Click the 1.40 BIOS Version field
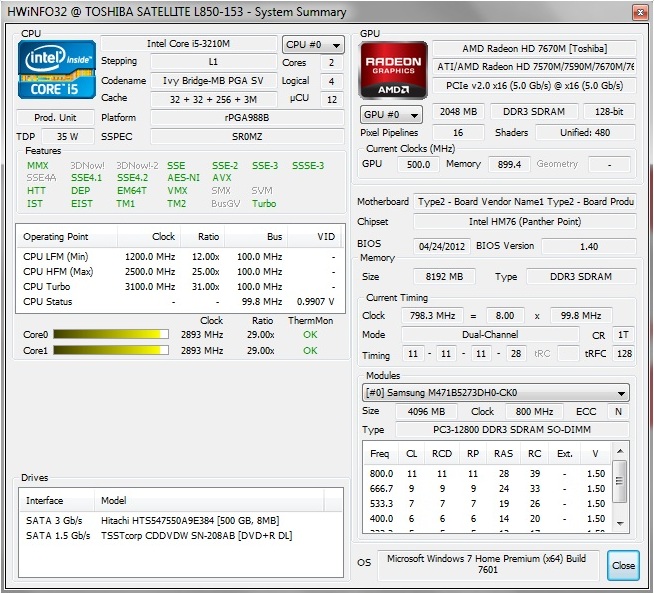 (x=589, y=246)
